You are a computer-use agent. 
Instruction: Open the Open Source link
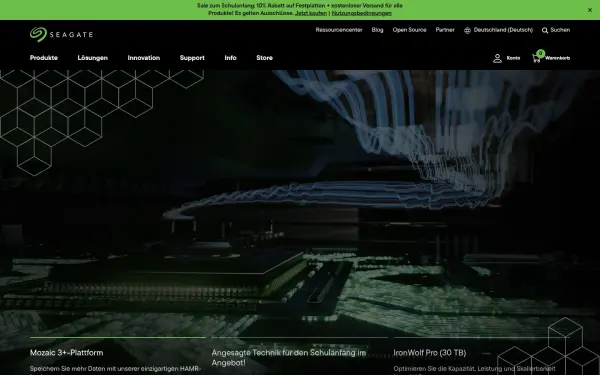[x=409, y=30]
